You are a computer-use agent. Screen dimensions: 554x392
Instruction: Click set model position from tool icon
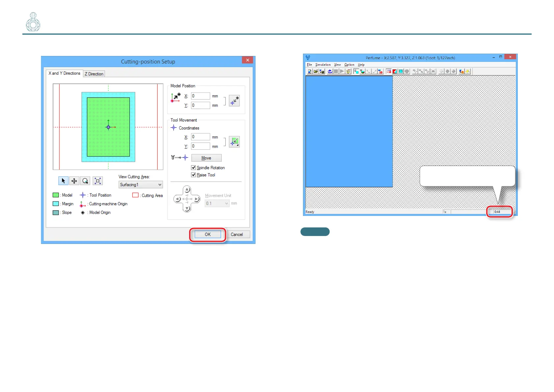(234, 101)
